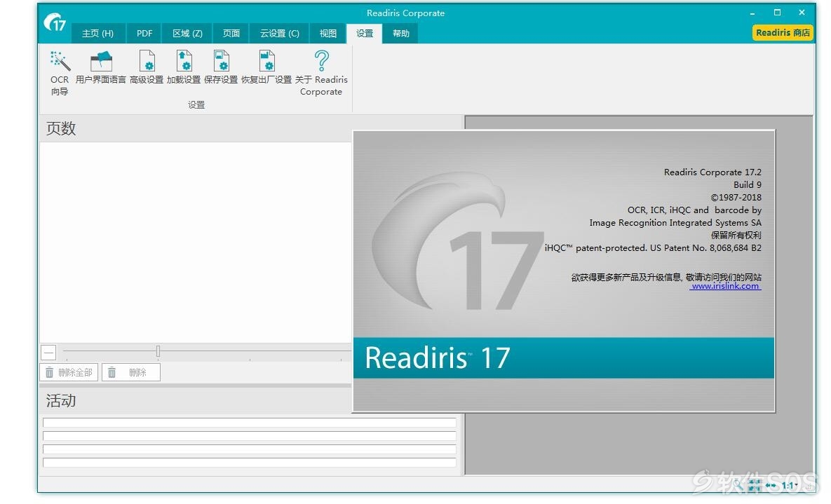831x504 pixels.
Task: Click the fit-to-page zoom icon in status bar
Action: pyautogui.click(x=755, y=486)
